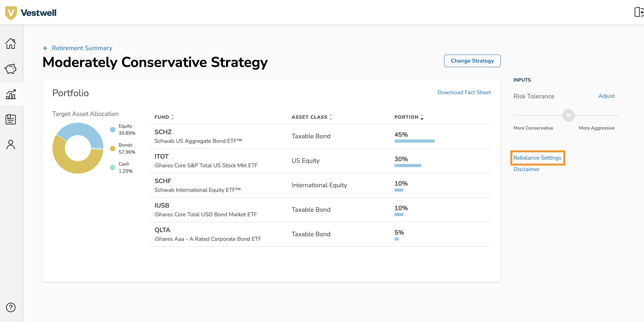Screen dimensions: 644x322
Task: Open the Change Strategy dialog
Action: pos(472,61)
